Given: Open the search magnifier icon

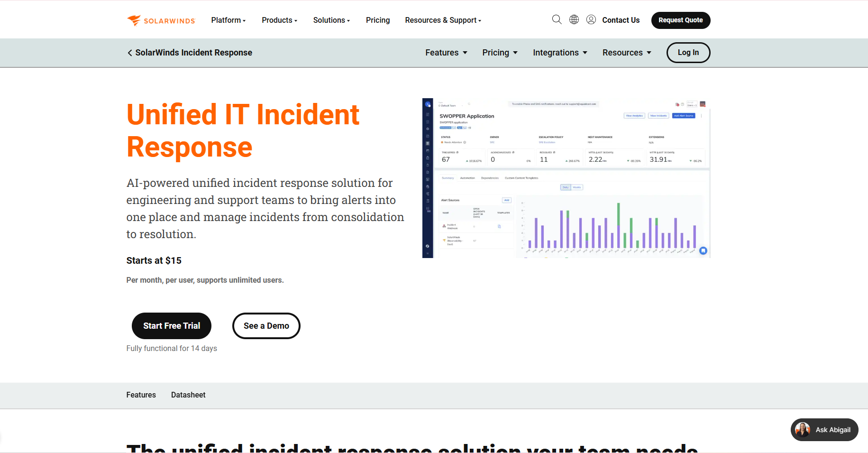Looking at the screenshot, I should (x=557, y=19).
